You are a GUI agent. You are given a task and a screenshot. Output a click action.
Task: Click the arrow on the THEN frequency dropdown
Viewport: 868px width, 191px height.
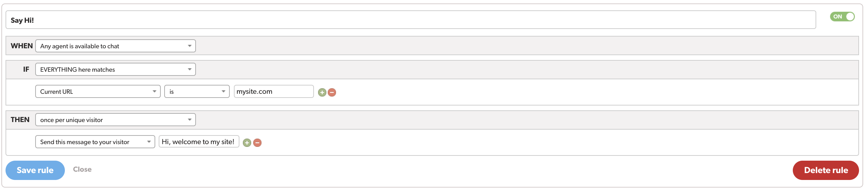click(189, 120)
